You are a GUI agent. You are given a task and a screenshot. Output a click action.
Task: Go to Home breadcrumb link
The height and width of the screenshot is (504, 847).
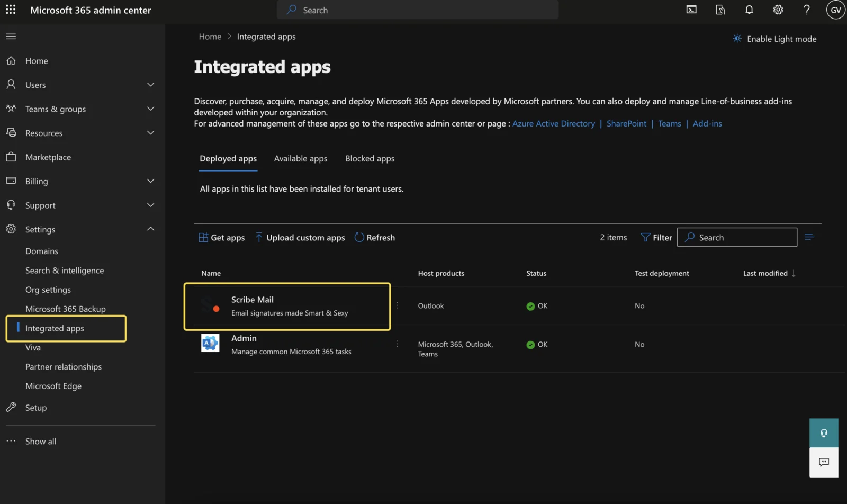pos(210,37)
